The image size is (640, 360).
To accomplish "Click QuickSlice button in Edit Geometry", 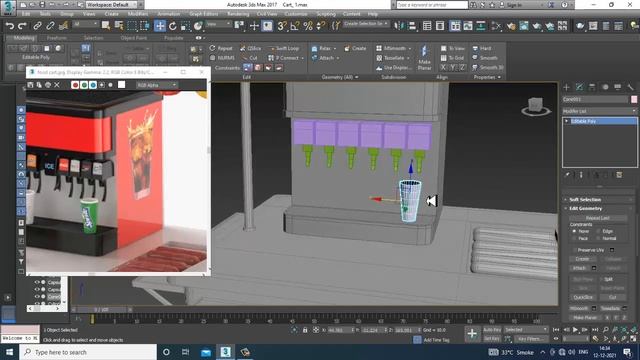I will click(583, 297).
